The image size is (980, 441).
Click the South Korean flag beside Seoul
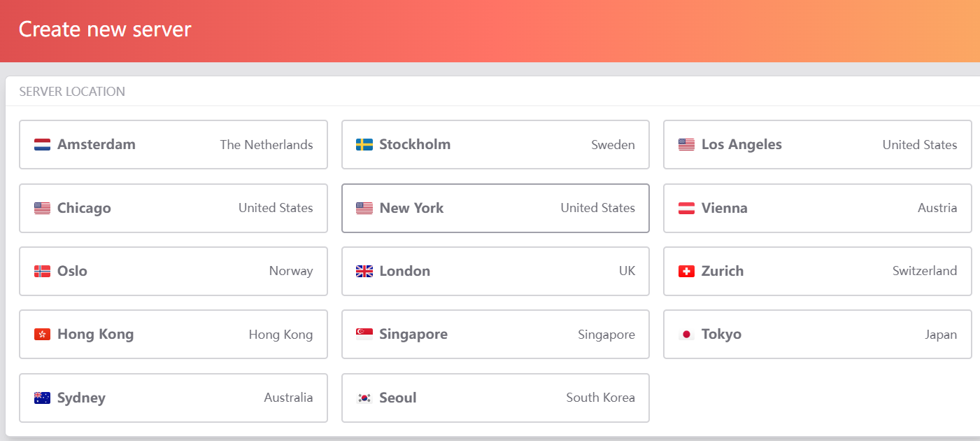click(364, 398)
